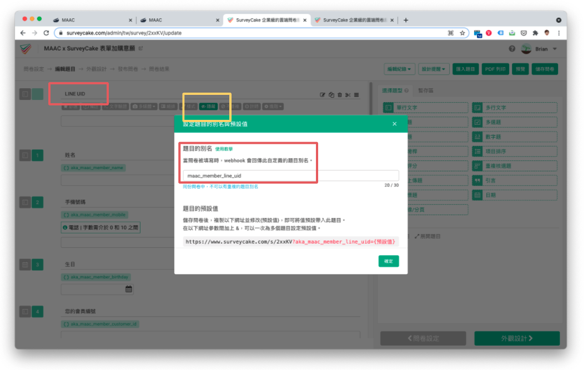
Task: Close the alias and default value dialog
Action: click(394, 124)
